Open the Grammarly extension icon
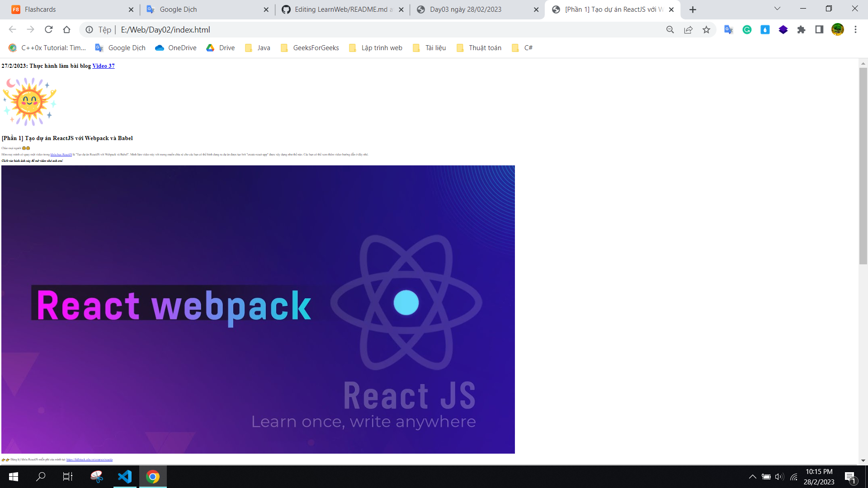 (747, 29)
